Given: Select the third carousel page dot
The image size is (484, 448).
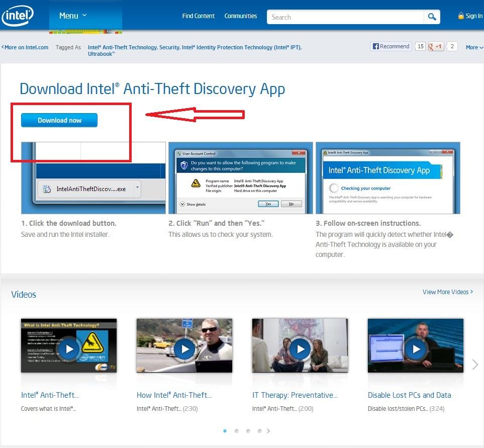Looking at the screenshot, I should (248, 431).
